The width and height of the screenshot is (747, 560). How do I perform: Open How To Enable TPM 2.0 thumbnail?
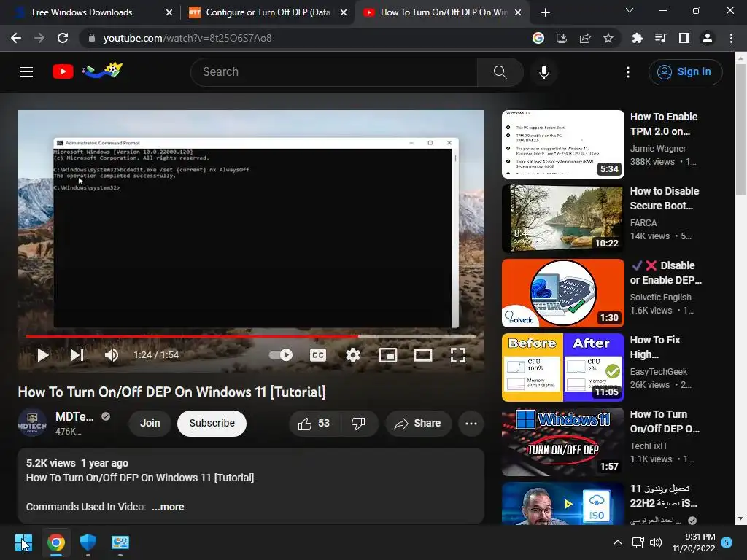562,144
